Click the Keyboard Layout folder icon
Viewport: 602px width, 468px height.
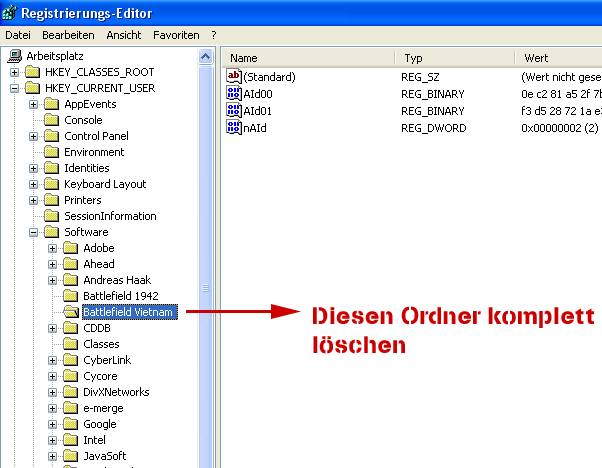click(x=51, y=184)
